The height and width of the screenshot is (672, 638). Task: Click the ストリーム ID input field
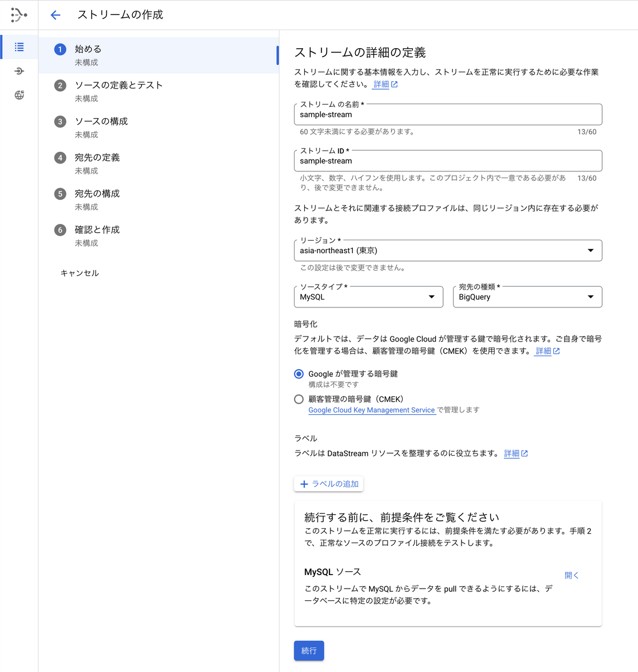coord(448,161)
